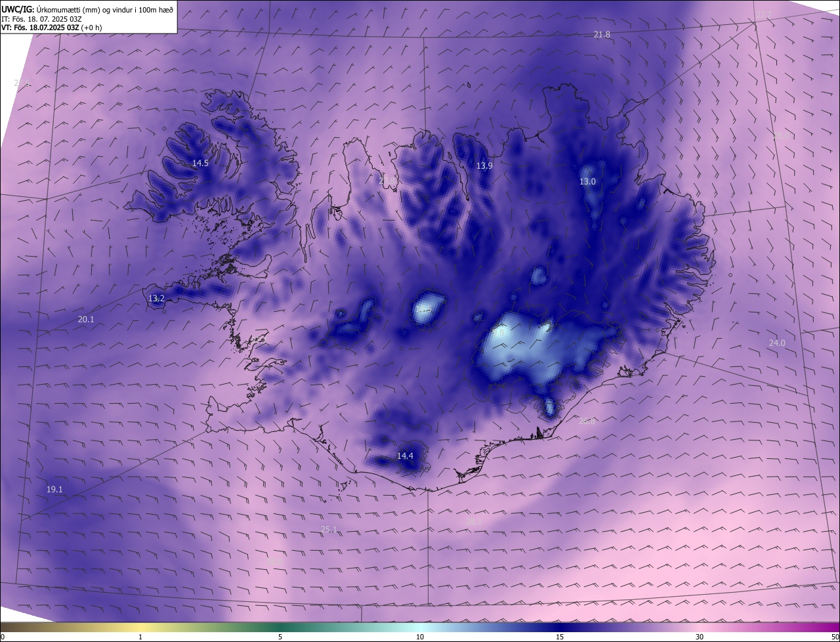This screenshot has width=840, height=642.
Task: Click the 14.4 value on the map
Action: coord(406,456)
